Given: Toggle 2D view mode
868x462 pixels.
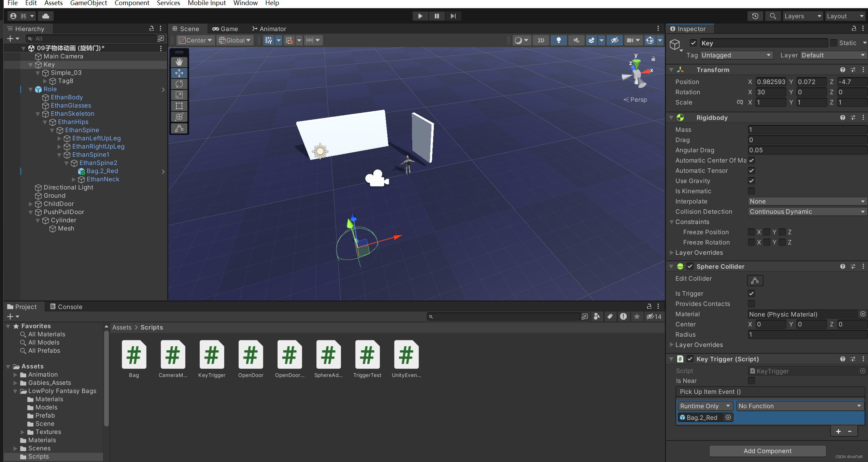Looking at the screenshot, I should click(541, 40).
